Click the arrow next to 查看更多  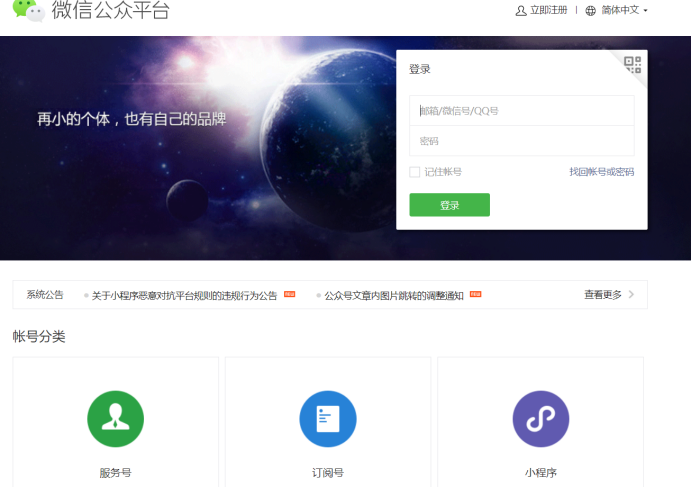pyautogui.click(x=631, y=295)
